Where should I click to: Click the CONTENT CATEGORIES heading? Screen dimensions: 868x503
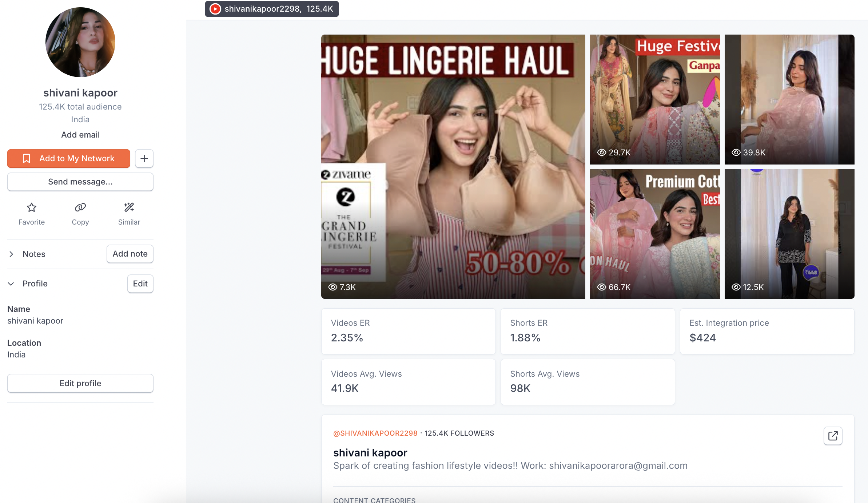pos(374,500)
